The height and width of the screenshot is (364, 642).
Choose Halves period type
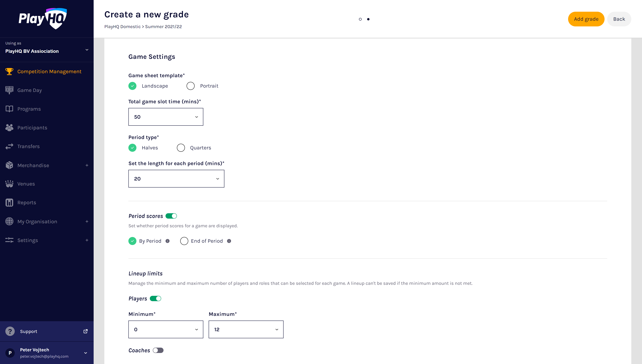(132, 148)
